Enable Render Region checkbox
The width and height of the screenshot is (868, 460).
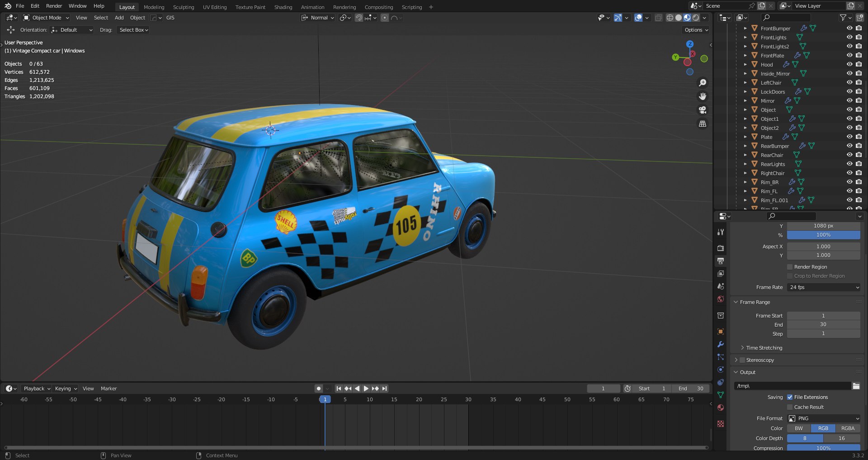click(x=790, y=267)
